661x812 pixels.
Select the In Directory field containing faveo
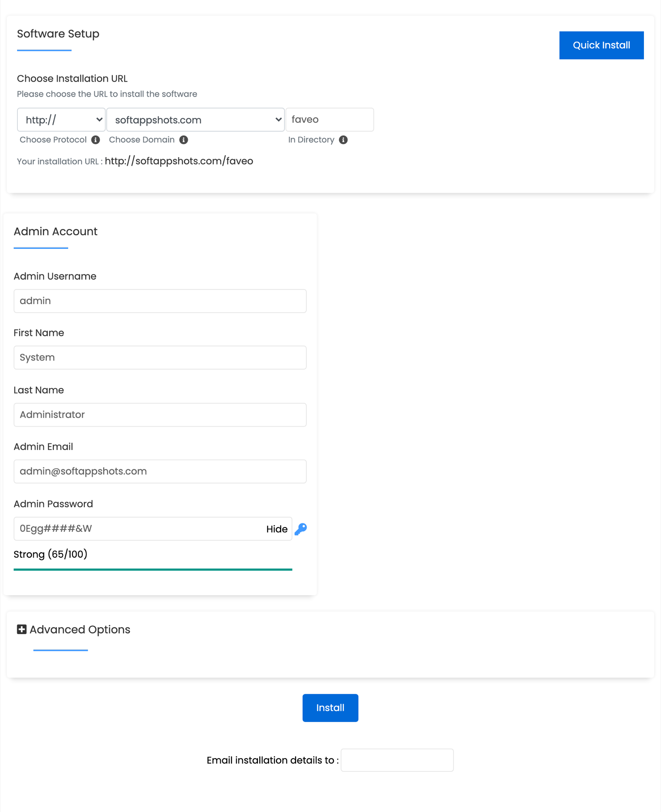(329, 119)
